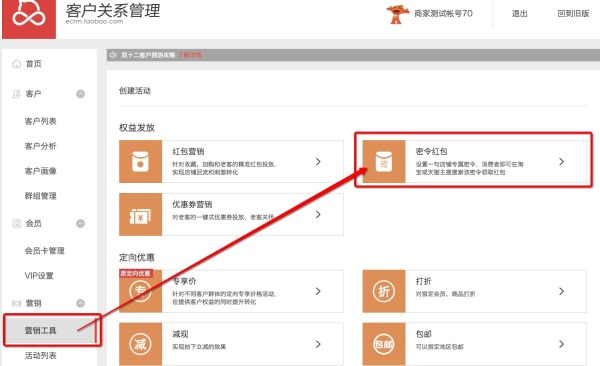Open 会员卡管理 in sidebar
The image size is (600, 366).
click(x=44, y=251)
